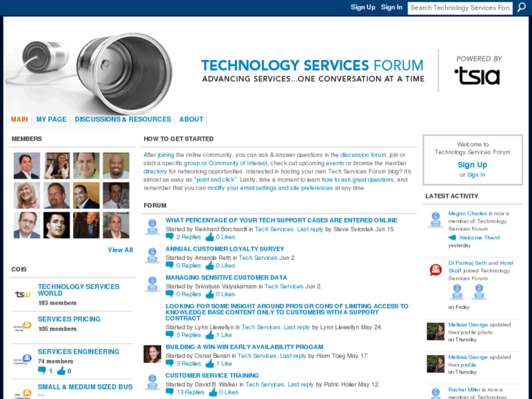
Task: Click red group icon beside Dr Pankaj Seth
Action: coord(435,270)
